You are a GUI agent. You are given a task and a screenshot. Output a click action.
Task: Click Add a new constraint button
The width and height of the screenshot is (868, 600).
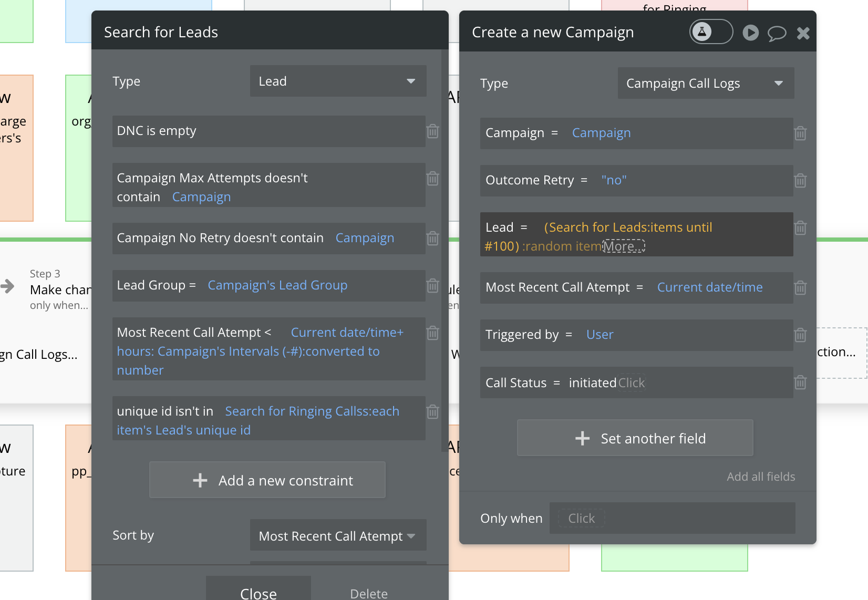tap(267, 480)
